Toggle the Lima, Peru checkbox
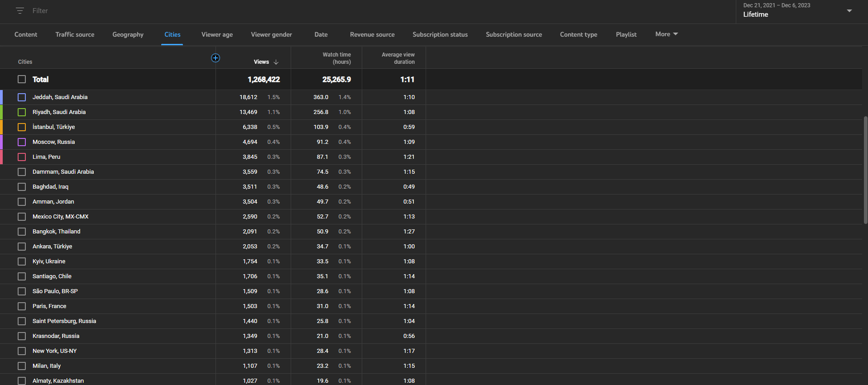This screenshot has width=868, height=385. (x=22, y=157)
